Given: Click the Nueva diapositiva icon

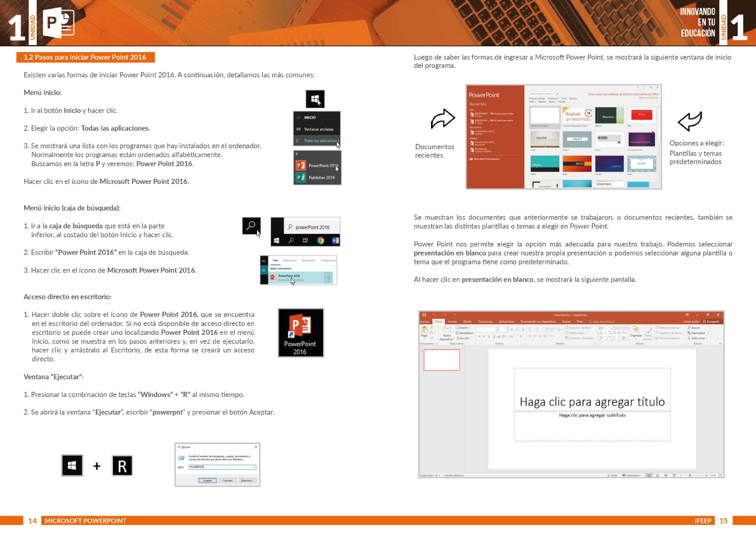Looking at the screenshot, I should click(x=447, y=329).
